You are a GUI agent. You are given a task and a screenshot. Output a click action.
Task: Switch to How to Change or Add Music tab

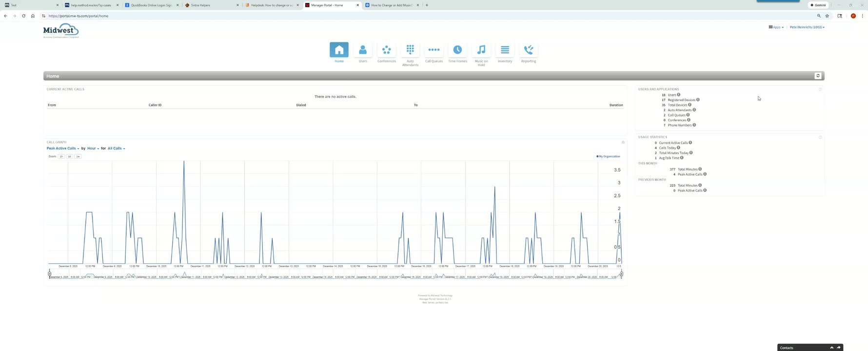[x=392, y=5]
